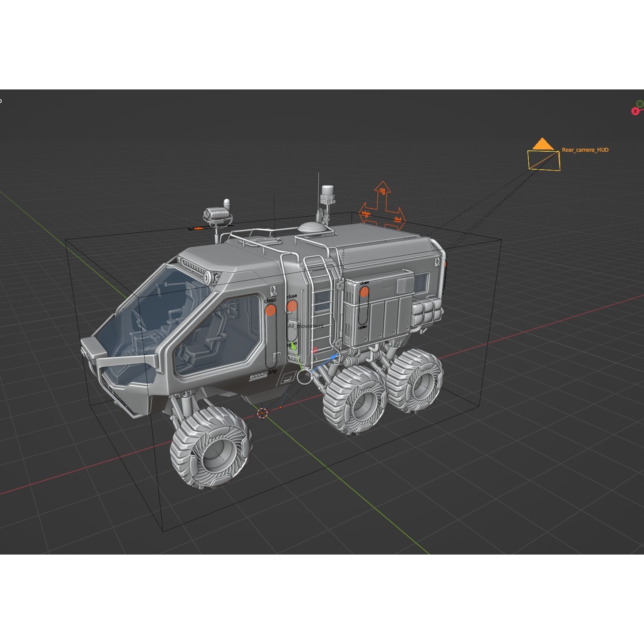The width and height of the screenshot is (644, 644).
Task: Click the small red flag widget by the ladder
Action: (x=315, y=350)
